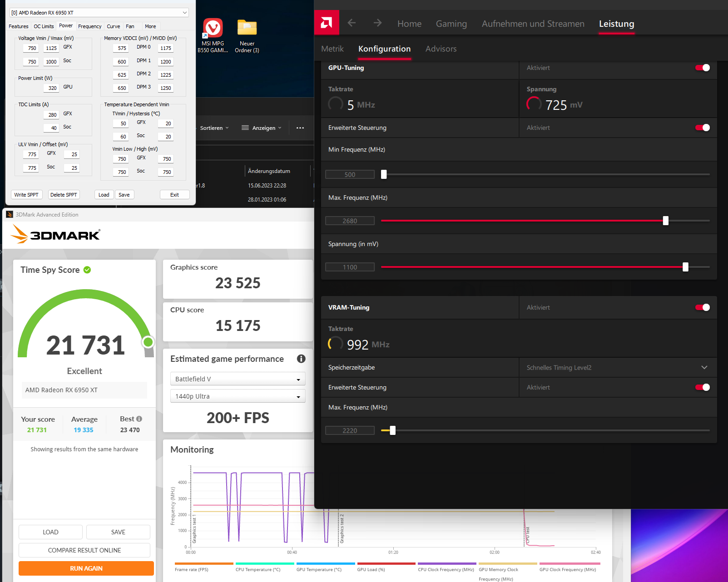Open Gaming tab in AMD software
Screen dimensions: 728x582
click(x=451, y=24)
